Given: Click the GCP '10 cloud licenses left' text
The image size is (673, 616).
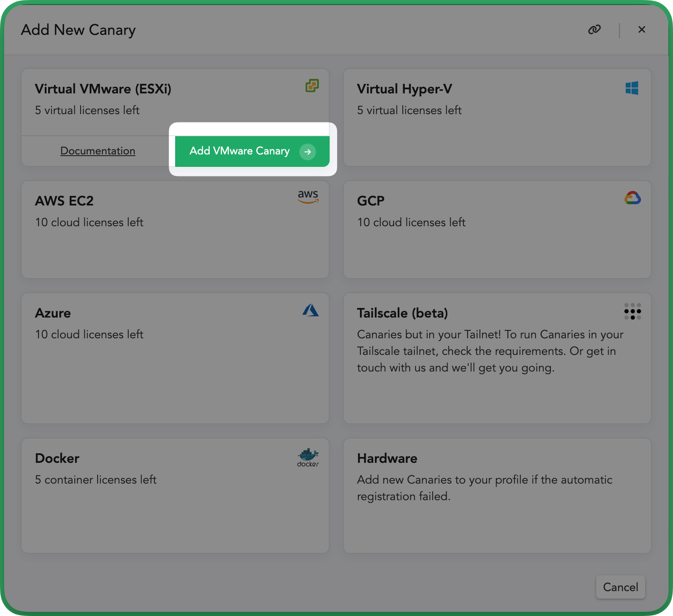Looking at the screenshot, I should click(411, 222).
